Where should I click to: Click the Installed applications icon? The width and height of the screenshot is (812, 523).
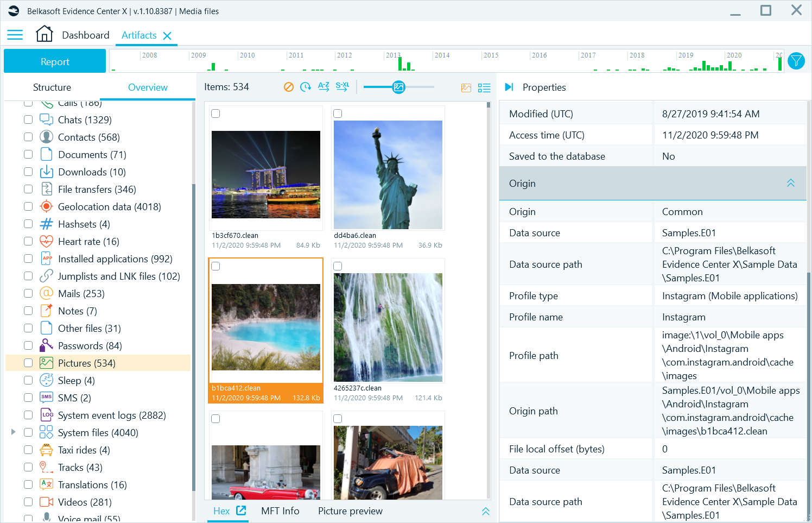tap(46, 259)
